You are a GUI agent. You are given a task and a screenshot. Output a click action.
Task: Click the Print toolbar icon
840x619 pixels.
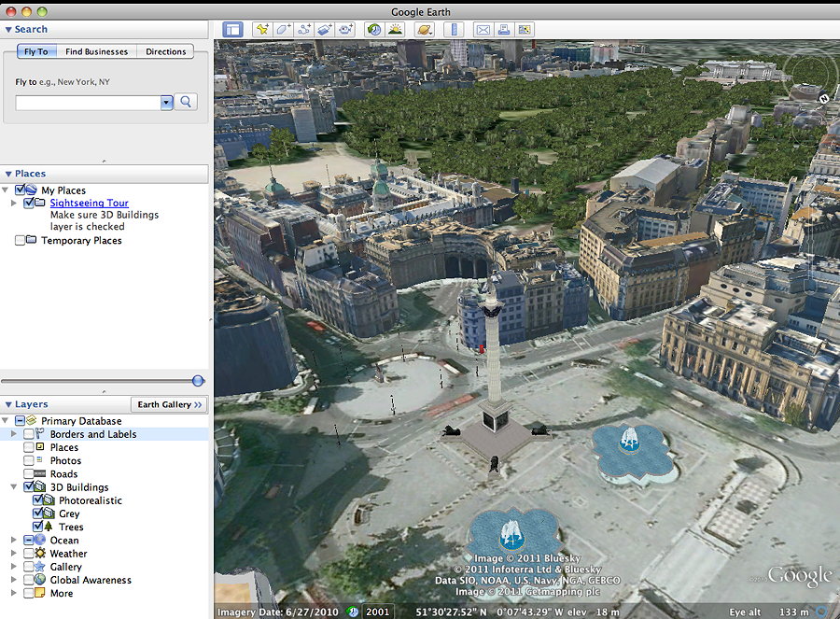pos(504,30)
